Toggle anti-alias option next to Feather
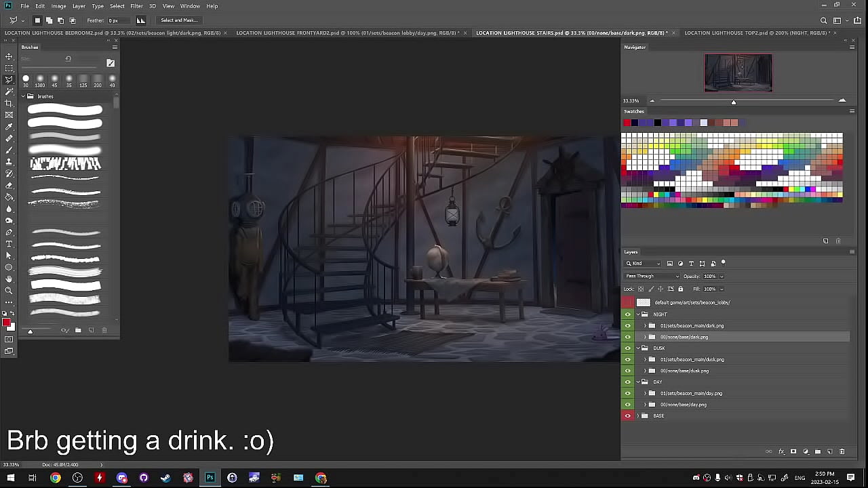 click(141, 20)
